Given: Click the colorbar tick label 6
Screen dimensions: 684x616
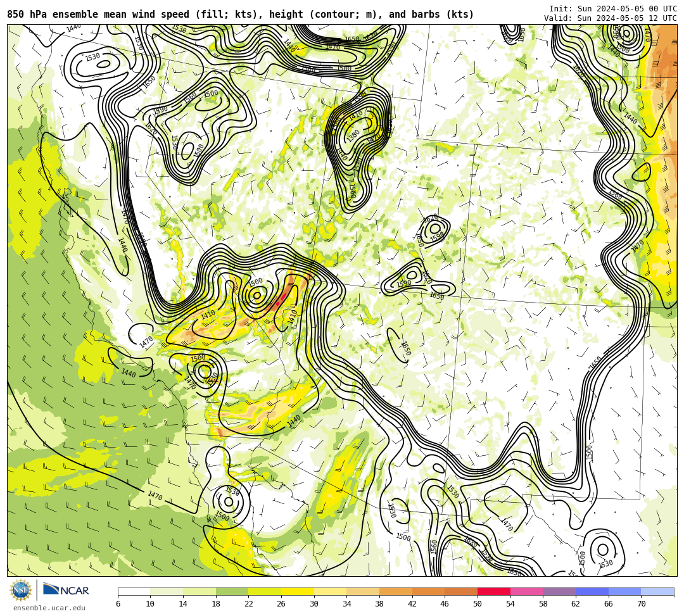Looking at the screenshot, I should (x=118, y=604).
